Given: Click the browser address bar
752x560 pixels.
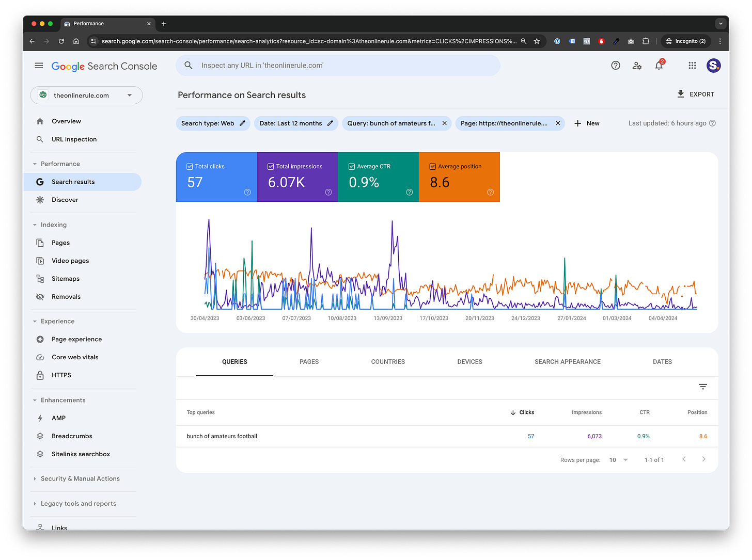Looking at the screenshot, I should 309,41.
